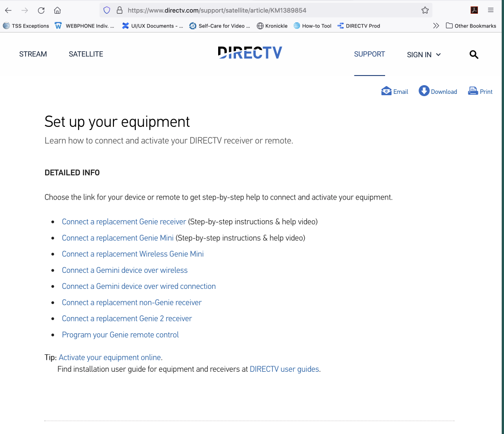Open Connect a replacement Genie Mini link
Viewport: 504px width, 434px height.
[x=118, y=238]
